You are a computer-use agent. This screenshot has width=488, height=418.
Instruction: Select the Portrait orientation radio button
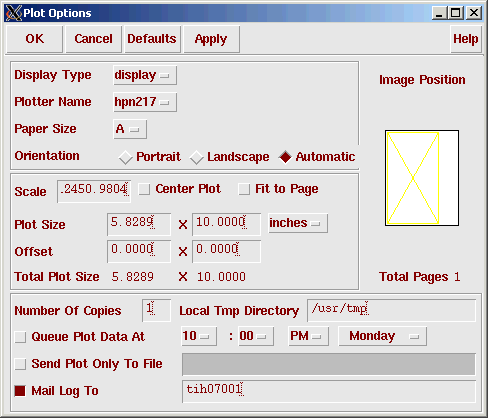[125, 157]
